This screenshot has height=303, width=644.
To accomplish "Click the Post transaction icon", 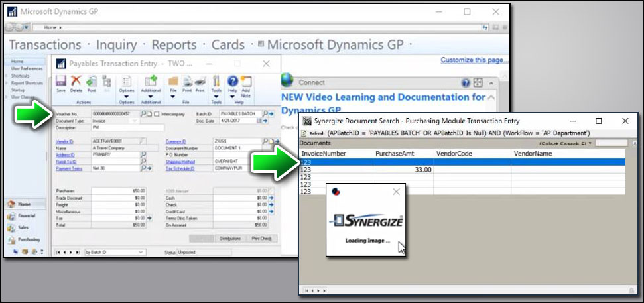I will pyautogui.click(x=91, y=84).
